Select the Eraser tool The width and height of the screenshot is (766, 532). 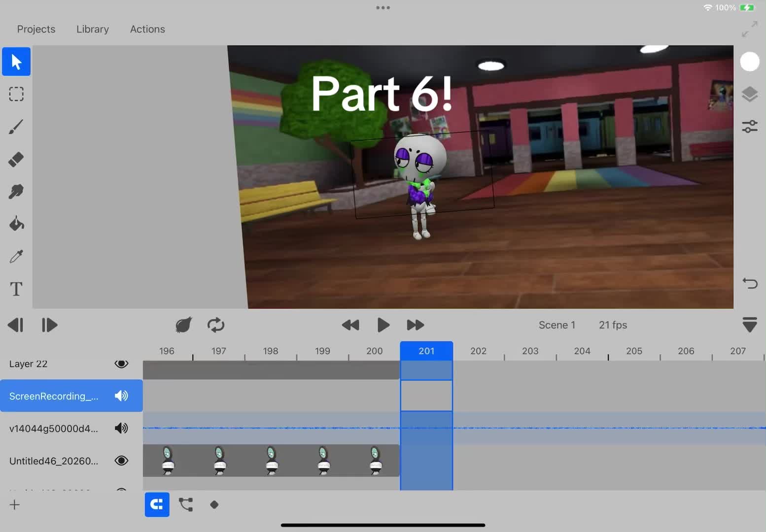[16, 159]
